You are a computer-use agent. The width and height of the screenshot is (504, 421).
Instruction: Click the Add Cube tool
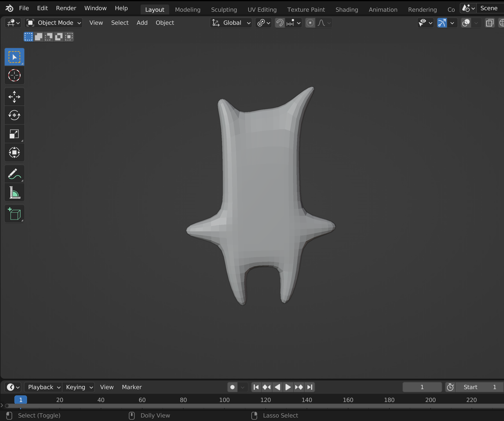coord(14,214)
